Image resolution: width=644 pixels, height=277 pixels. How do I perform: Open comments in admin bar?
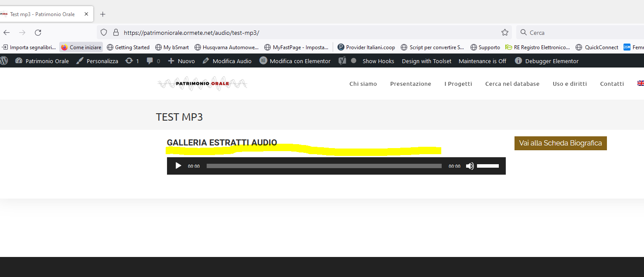pos(153,61)
